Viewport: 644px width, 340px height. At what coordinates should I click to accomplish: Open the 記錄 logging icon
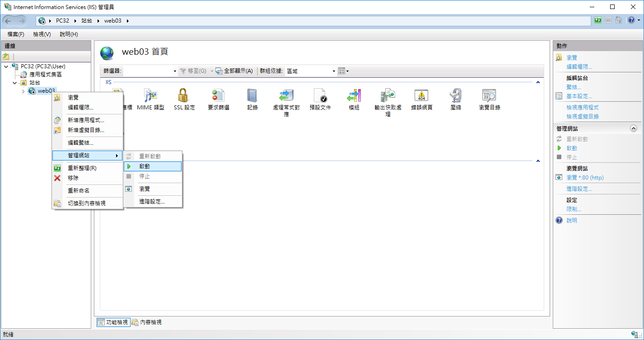tap(252, 96)
